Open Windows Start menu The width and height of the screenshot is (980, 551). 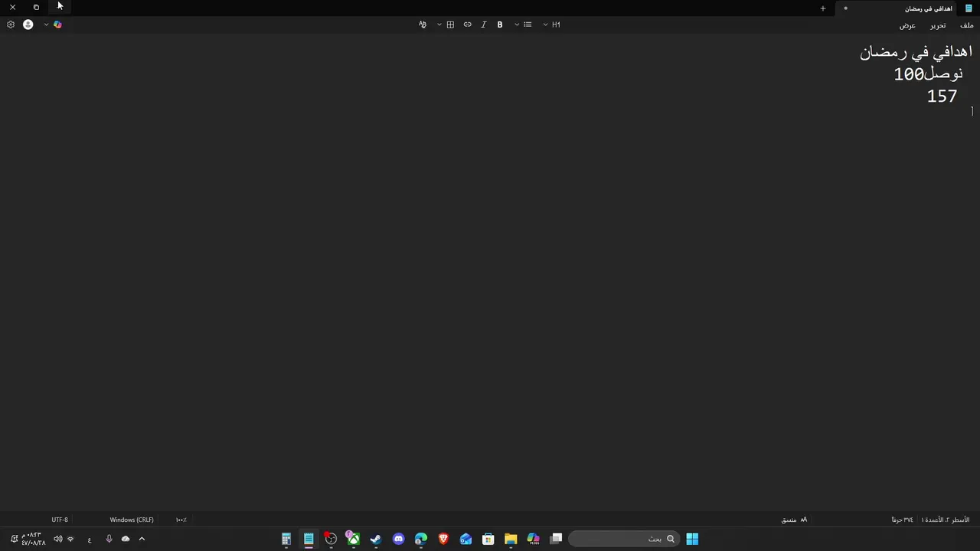pyautogui.click(x=692, y=539)
